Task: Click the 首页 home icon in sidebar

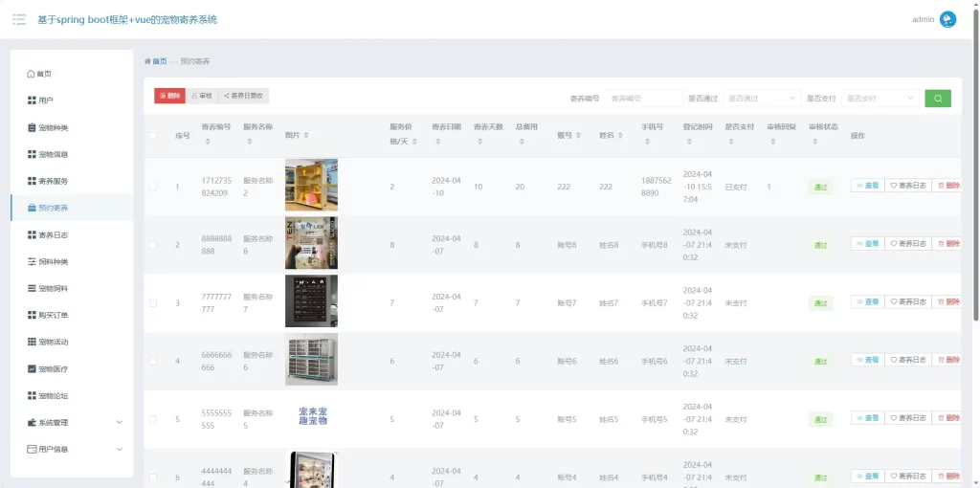Action: coord(32,74)
